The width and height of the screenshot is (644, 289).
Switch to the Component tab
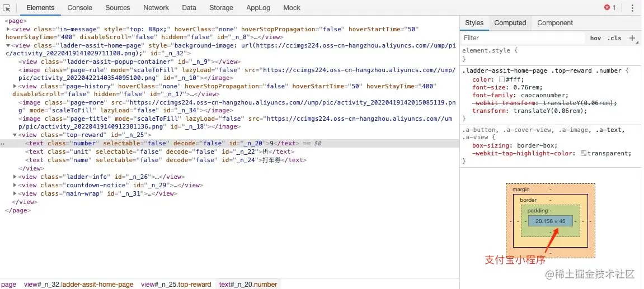click(555, 23)
